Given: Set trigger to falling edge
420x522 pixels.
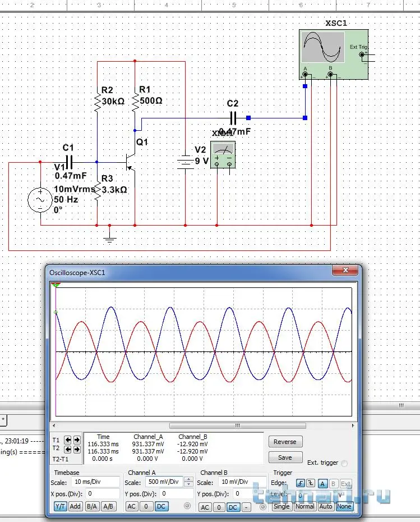Looking at the screenshot, I should pyautogui.click(x=311, y=483).
